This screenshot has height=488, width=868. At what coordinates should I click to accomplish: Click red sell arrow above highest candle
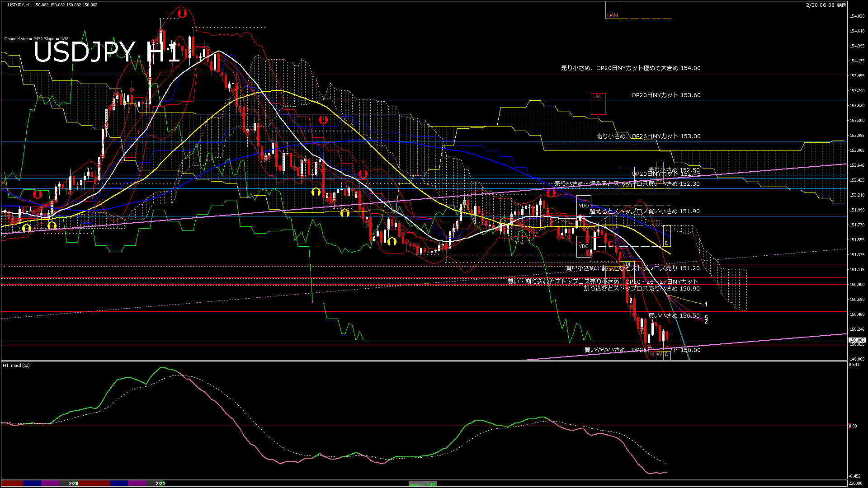point(182,14)
